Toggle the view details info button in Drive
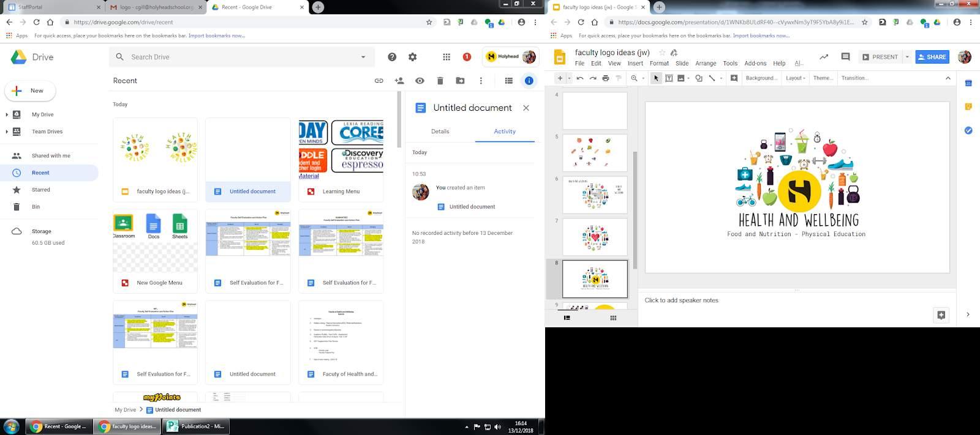The height and width of the screenshot is (435, 980). coord(529,81)
